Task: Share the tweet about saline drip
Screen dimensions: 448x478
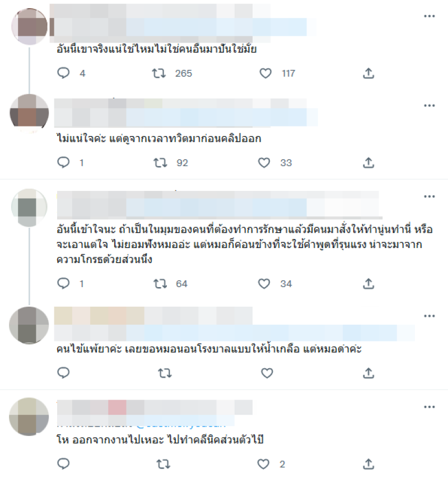Action: click(x=368, y=373)
